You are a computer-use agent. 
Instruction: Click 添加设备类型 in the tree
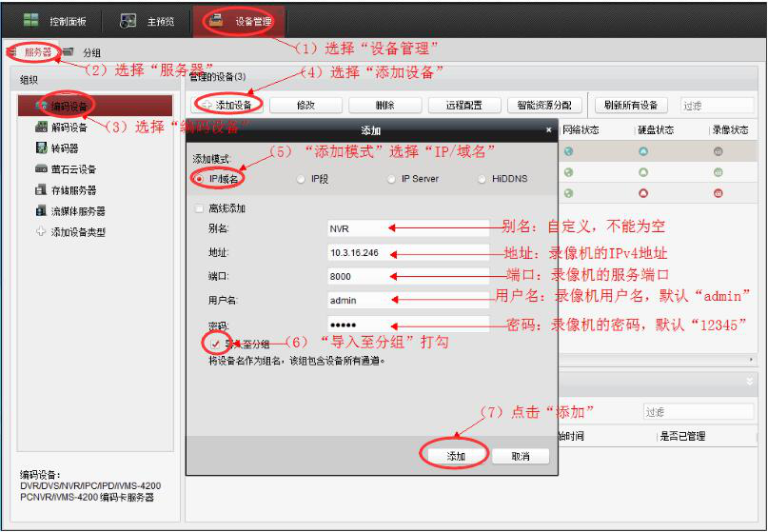point(78,231)
